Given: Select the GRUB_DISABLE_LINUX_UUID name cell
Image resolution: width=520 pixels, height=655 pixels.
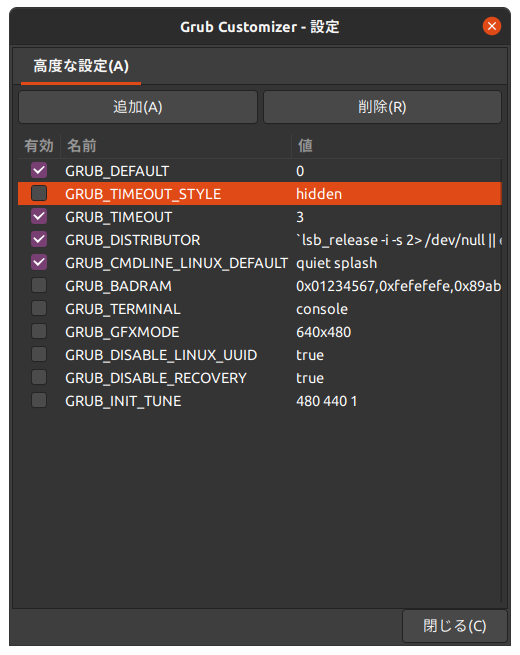Looking at the screenshot, I should pyautogui.click(x=161, y=355).
